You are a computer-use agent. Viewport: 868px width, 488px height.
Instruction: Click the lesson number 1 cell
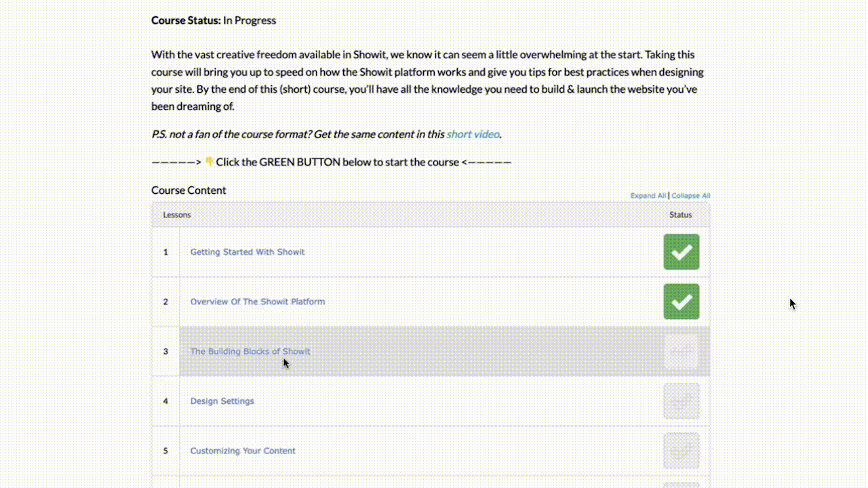pos(165,252)
